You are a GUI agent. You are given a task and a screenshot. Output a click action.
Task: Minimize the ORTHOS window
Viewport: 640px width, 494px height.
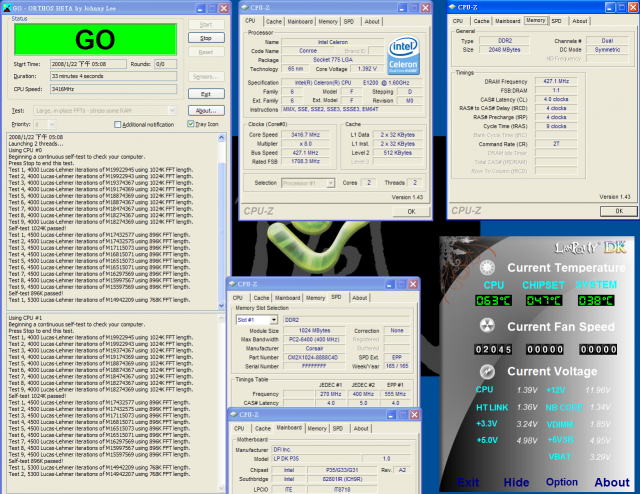click(200, 8)
